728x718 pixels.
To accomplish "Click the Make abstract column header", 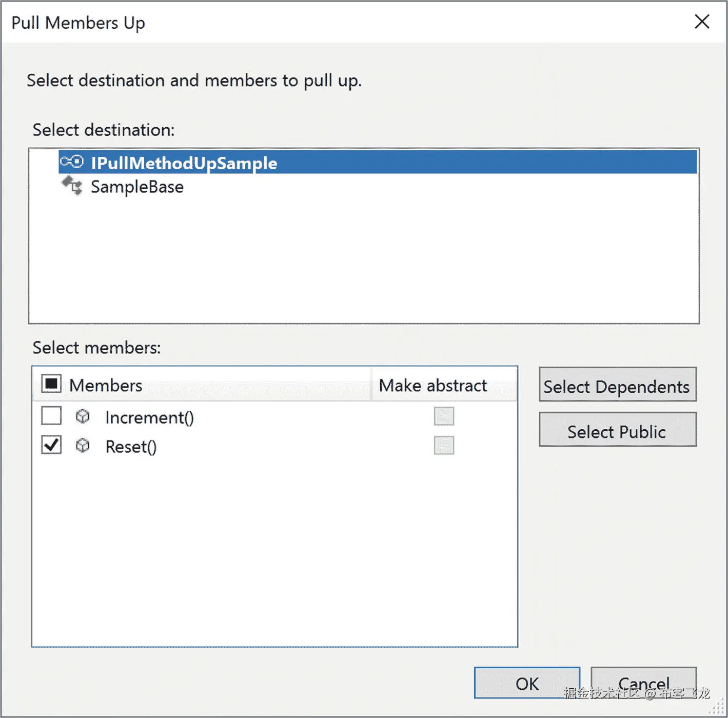I will (x=432, y=385).
